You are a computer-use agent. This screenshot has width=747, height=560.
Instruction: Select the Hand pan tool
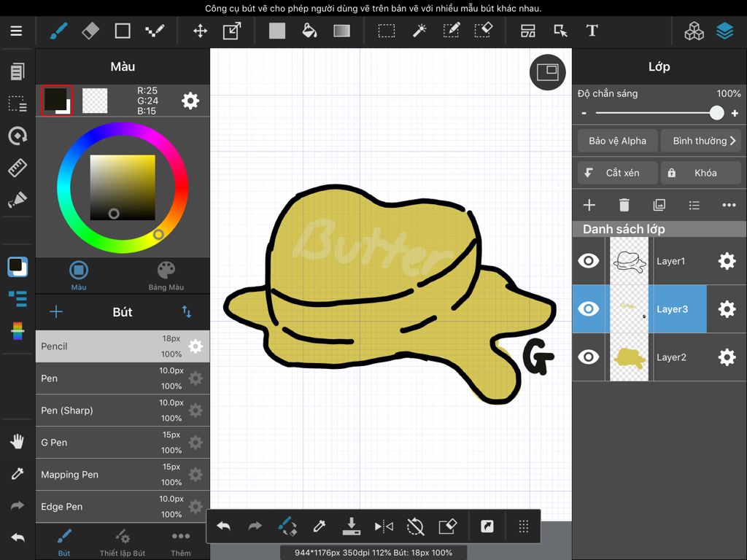click(18, 441)
